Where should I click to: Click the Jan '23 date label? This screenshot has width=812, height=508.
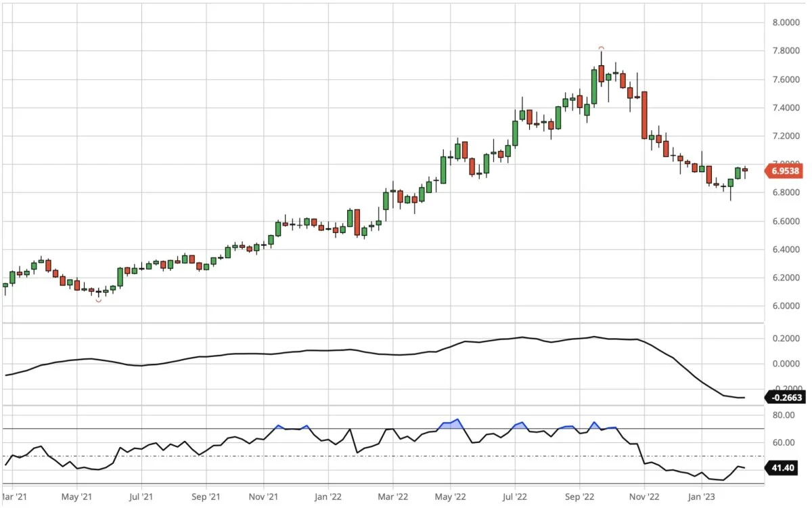(702, 496)
